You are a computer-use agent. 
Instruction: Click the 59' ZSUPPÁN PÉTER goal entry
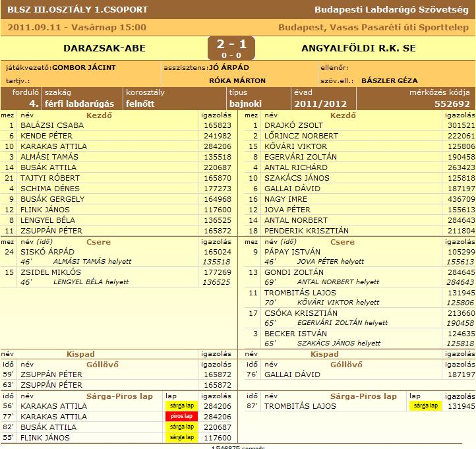(115, 374)
